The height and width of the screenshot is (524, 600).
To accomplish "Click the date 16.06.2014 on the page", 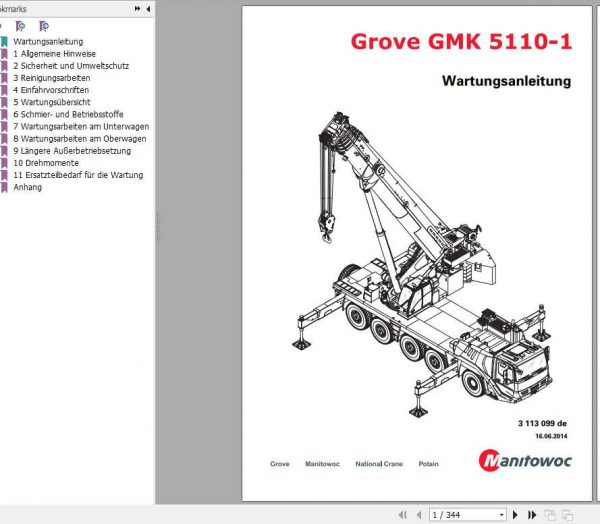I will pos(551,436).
